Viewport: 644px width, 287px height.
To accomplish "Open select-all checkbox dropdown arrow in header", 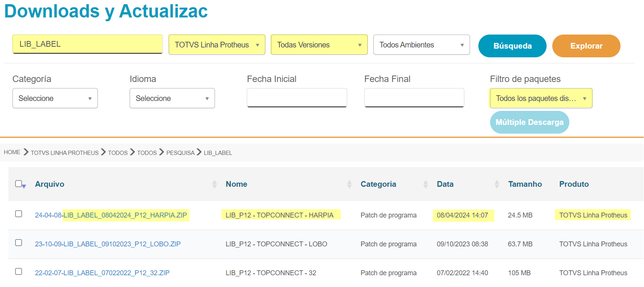I will pos(24,186).
